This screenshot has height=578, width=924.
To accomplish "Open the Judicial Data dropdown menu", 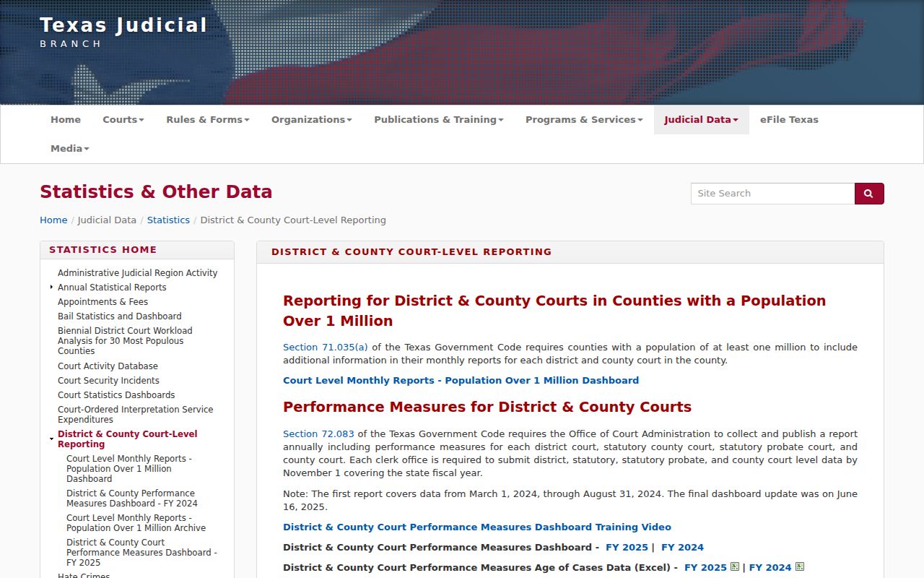I will tap(702, 120).
